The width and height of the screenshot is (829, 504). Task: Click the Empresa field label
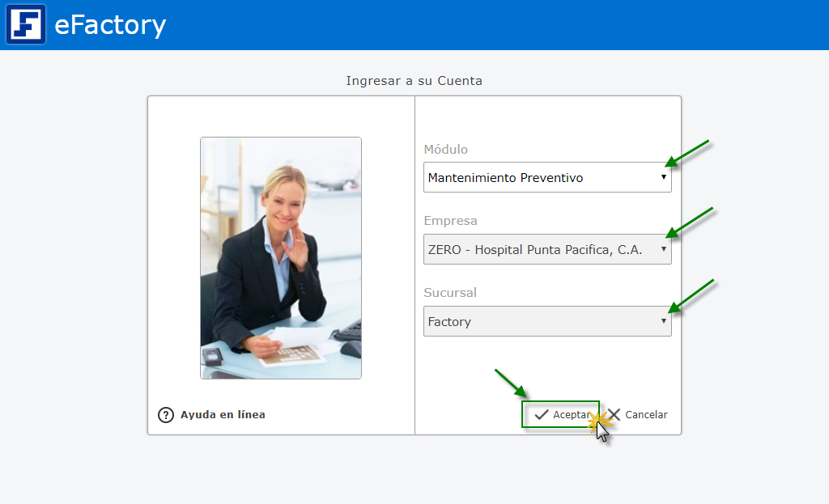[451, 221]
